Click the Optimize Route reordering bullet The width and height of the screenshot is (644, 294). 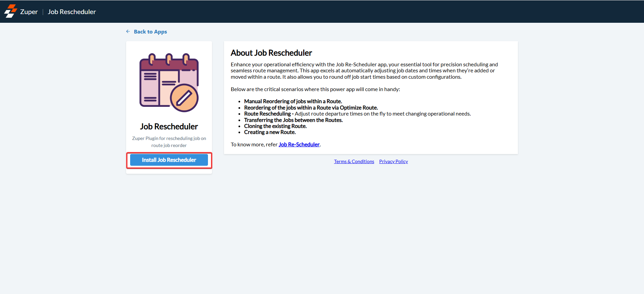click(x=311, y=107)
